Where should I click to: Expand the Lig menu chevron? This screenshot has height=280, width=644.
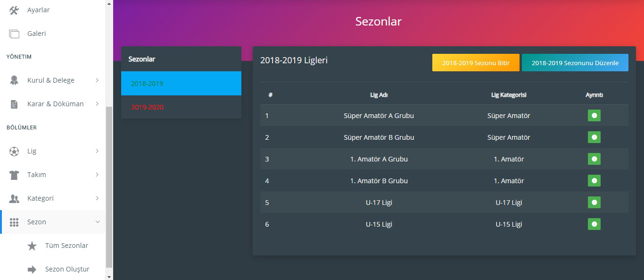click(97, 151)
